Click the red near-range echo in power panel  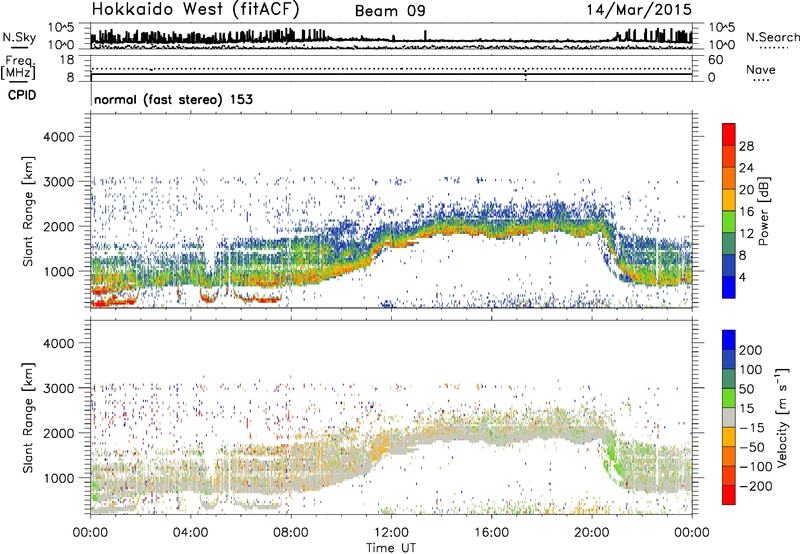(115, 303)
